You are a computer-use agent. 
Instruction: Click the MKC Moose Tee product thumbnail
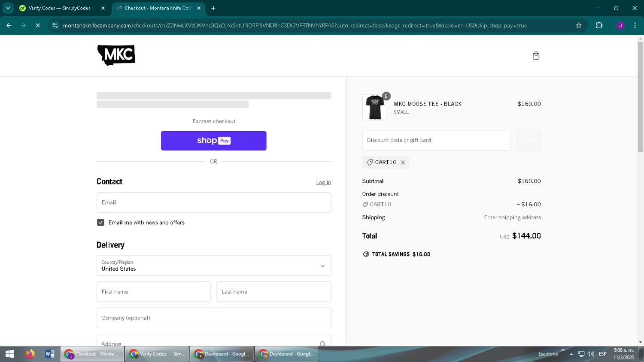375,107
